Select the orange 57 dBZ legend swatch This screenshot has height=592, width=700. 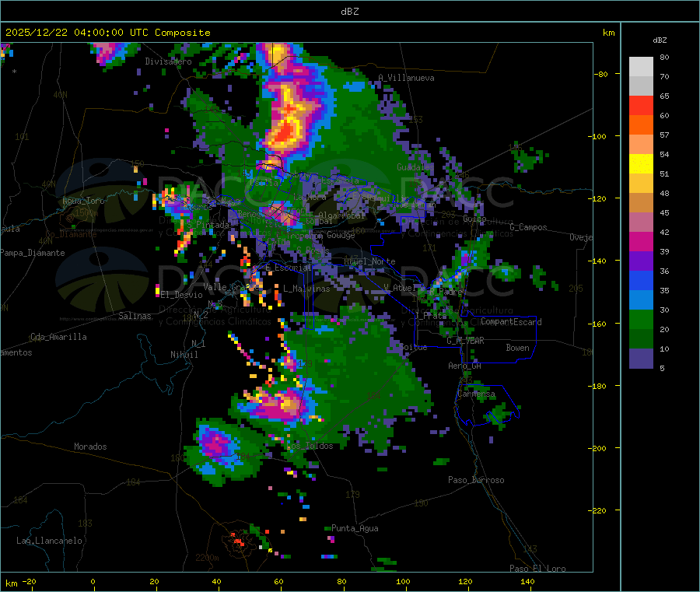(x=641, y=125)
